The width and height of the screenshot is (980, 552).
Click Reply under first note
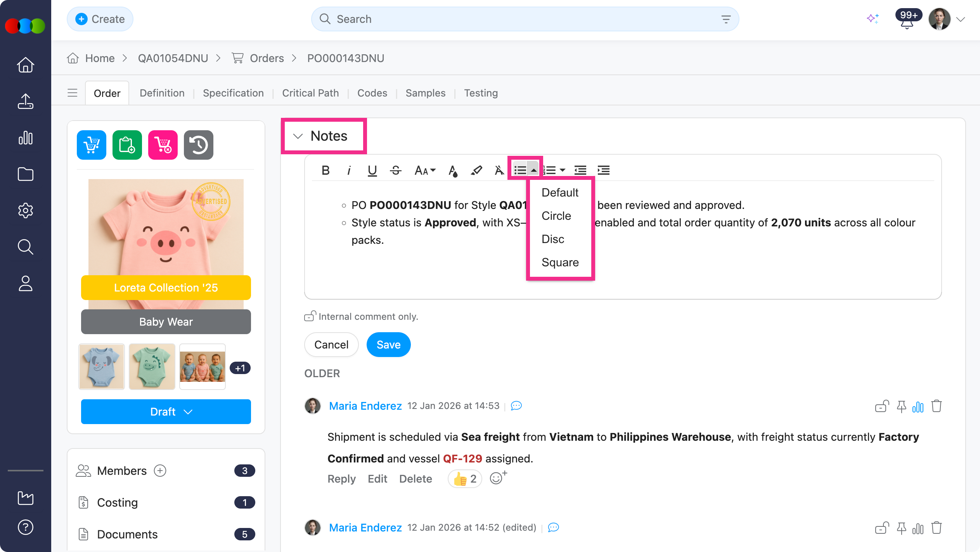point(341,479)
